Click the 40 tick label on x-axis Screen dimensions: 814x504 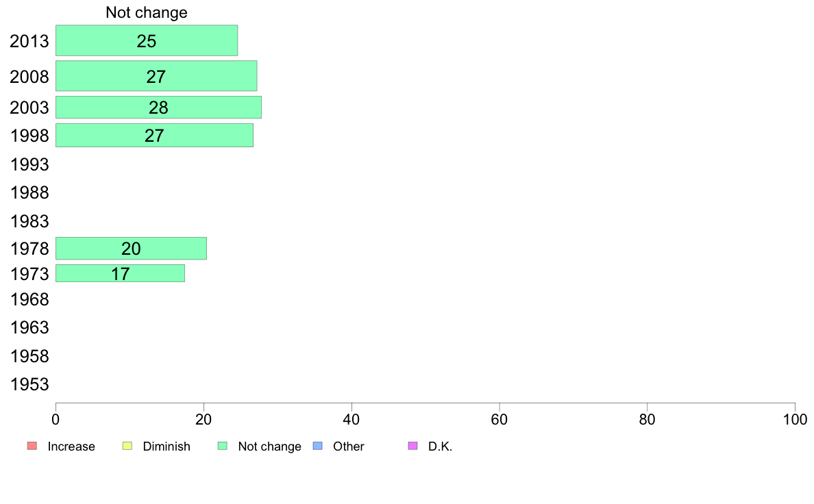[x=351, y=419]
